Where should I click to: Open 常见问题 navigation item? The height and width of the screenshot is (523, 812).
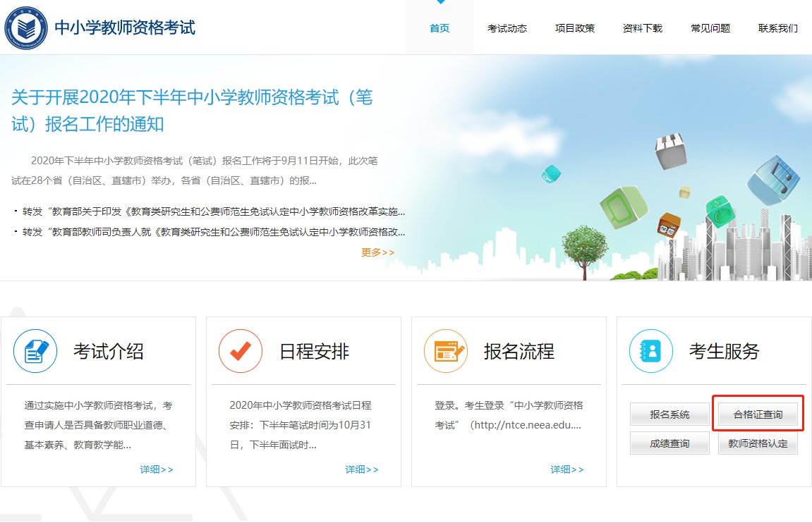click(710, 28)
